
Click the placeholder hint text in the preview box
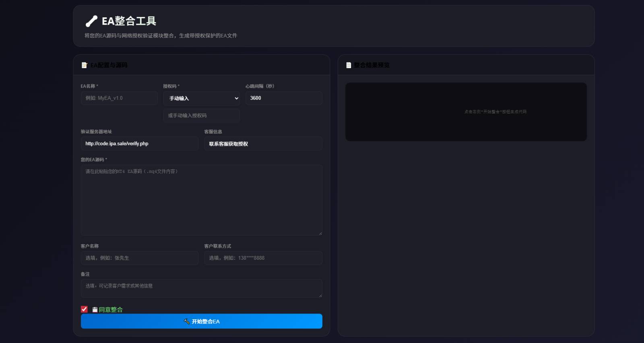click(x=495, y=112)
